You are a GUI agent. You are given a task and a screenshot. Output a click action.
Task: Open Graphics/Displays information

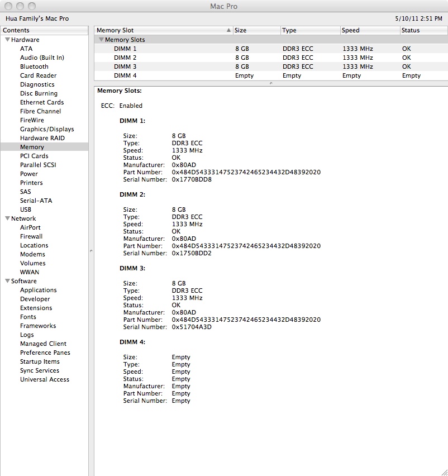47,129
